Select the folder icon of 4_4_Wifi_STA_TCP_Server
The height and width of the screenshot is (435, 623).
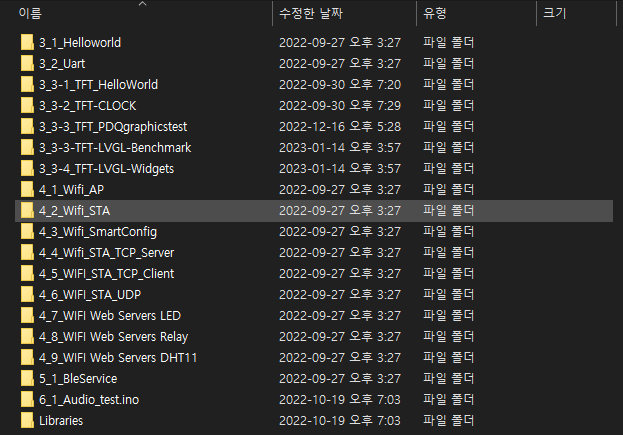[x=27, y=253]
